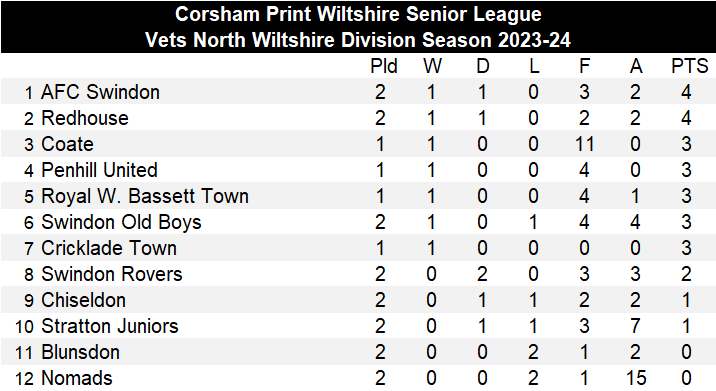This screenshot has width=716, height=391.
Task: Click the Stratton Juniors team name
Action: coord(110,326)
